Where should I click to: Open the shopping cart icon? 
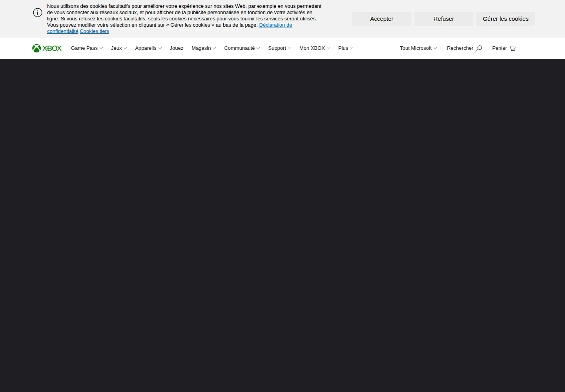click(512, 49)
